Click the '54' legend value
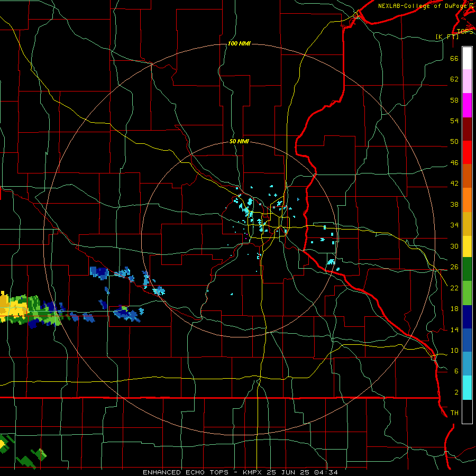The width and height of the screenshot is (476, 476). coord(454,121)
